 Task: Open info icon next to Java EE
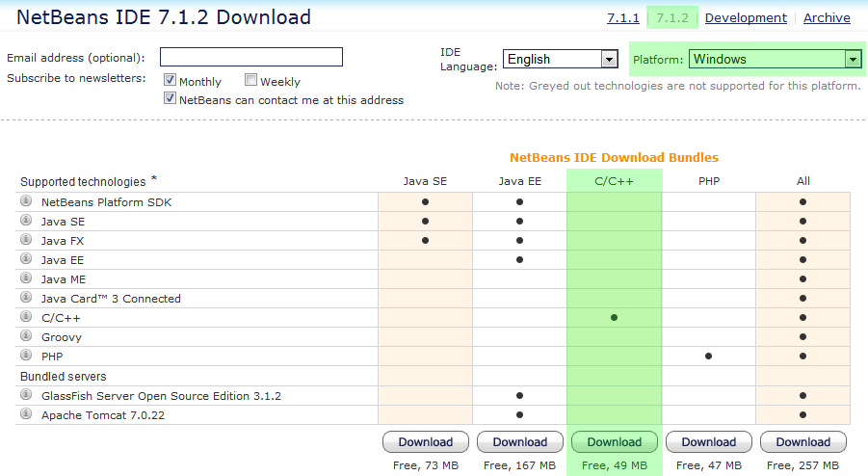[x=26, y=258]
